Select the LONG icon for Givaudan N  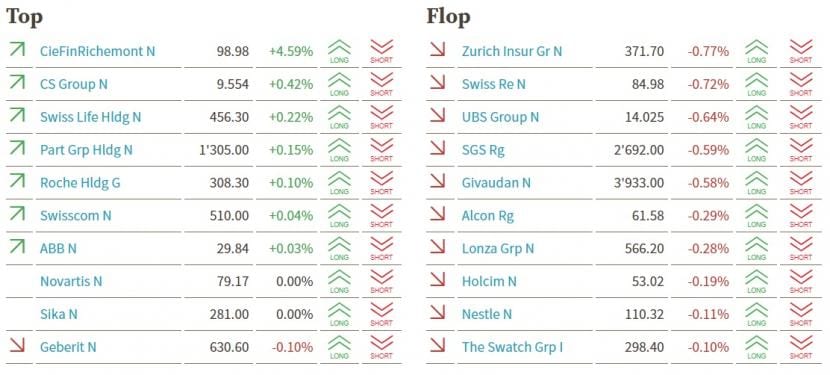756,183
